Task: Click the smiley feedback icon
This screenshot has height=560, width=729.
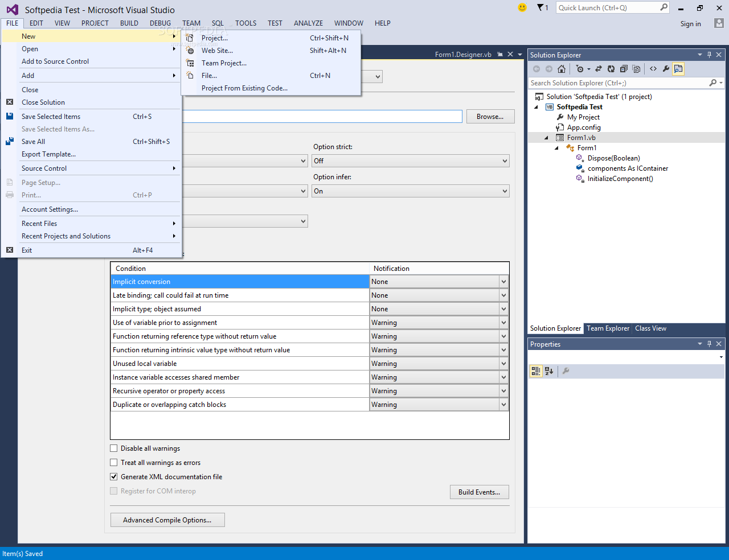Action: (522, 7)
